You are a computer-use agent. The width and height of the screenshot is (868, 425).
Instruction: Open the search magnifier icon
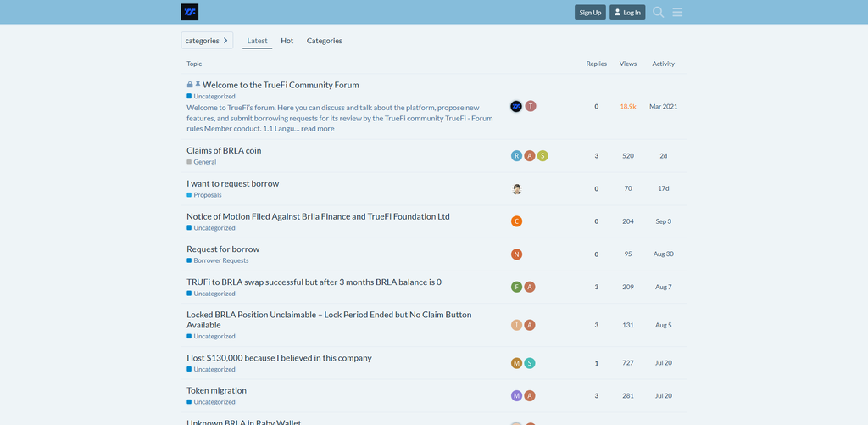click(658, 12)
